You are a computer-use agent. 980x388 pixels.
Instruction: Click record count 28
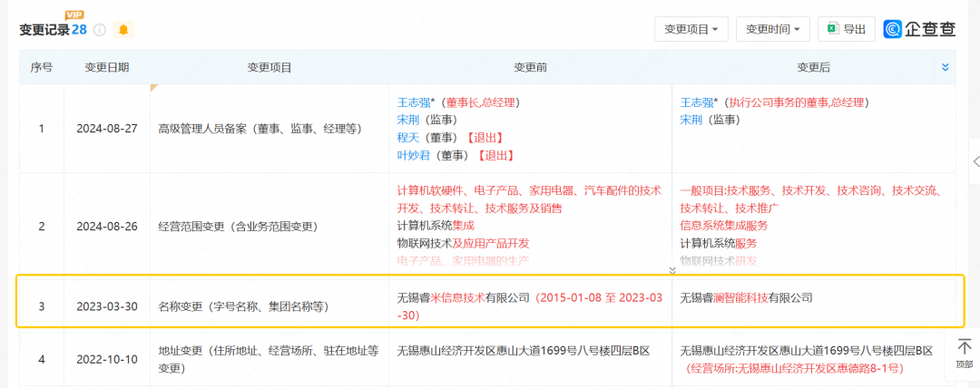pos(79,29)
